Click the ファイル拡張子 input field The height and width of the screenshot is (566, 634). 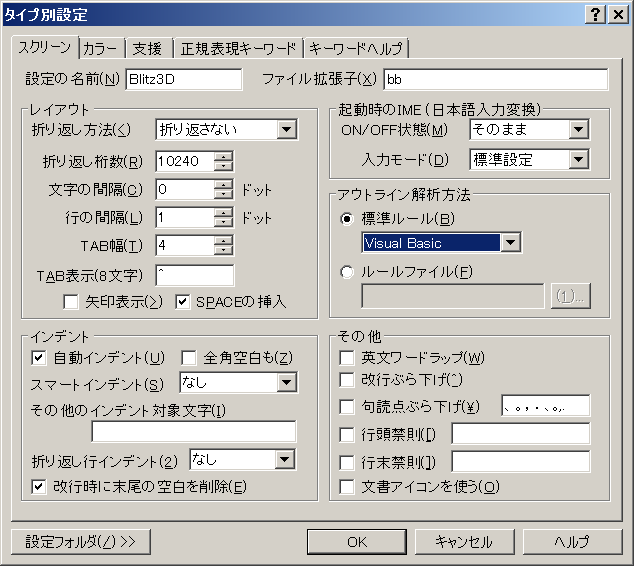495,79
